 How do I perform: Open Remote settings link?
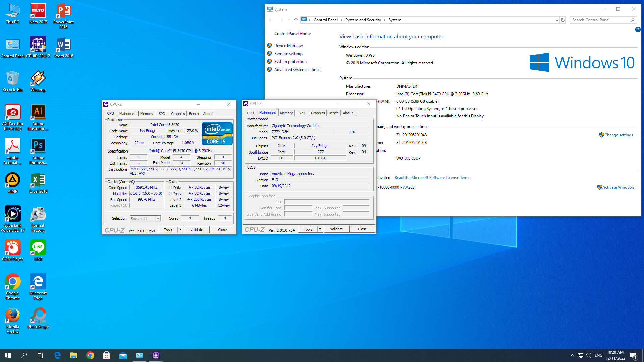pyautogui.click(x=288, y=54)
